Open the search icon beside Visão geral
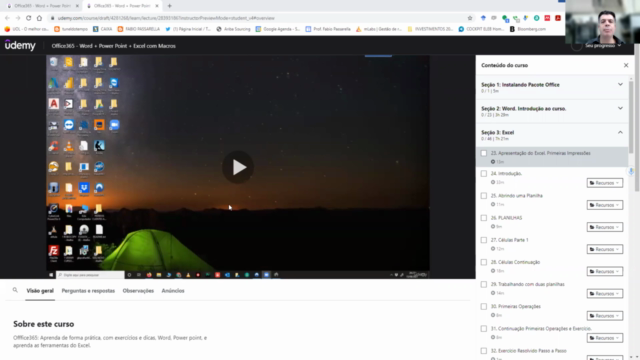Screen dimensions: 640x360 click(15, 290)
